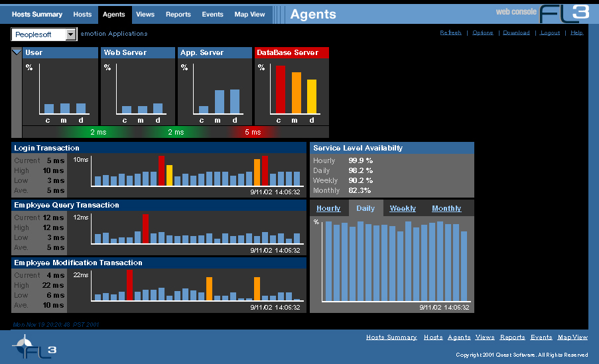Click the footer Map View link
Screen dimensions: 599x364
click(572, 337)
